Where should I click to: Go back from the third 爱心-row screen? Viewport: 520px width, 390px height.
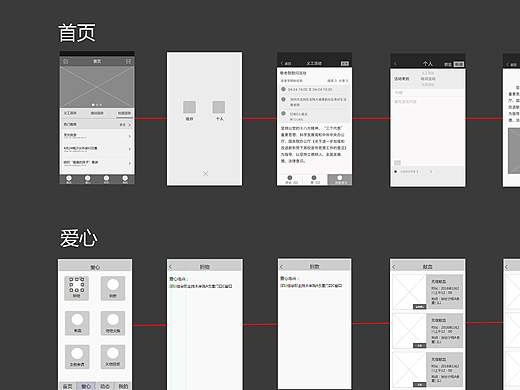pyautogui.click(x=282, y=267)
